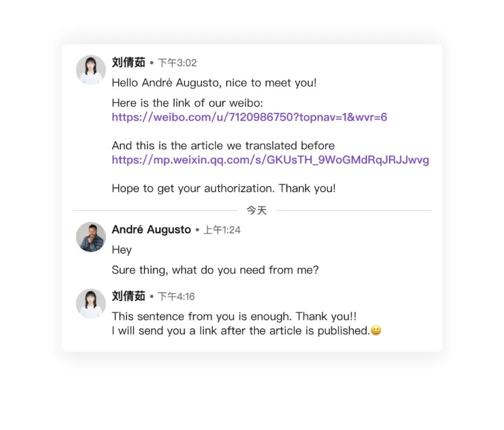Click 'Sure thing, what do you need from me?'

pyautogui.click(x=215, y=270)
